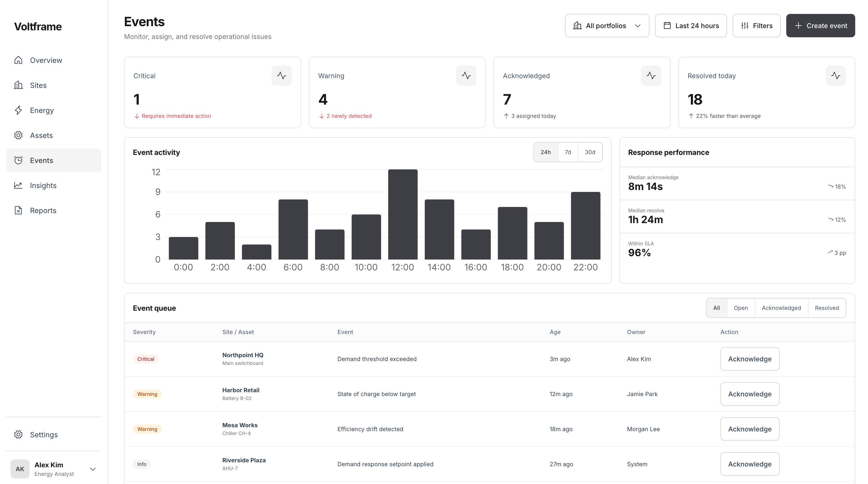868x484 pixels.
Task: Open the Filters panel
Action: pyautogui.click(x=756, y=26)
